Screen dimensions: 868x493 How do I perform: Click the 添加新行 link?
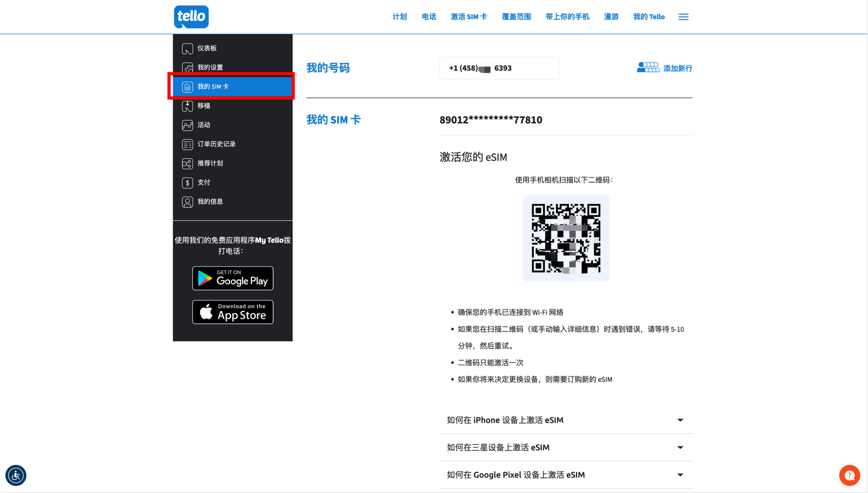tap(678, 68)
